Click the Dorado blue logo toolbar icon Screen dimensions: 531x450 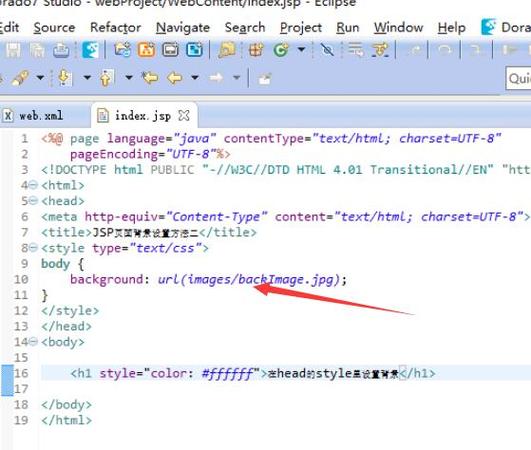[x=90, y=50]
